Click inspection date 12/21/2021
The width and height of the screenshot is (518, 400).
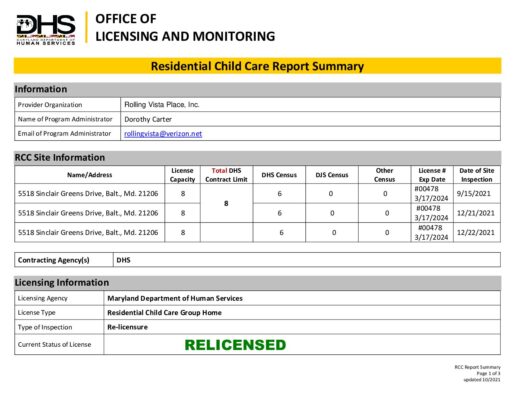pos(476,213)
